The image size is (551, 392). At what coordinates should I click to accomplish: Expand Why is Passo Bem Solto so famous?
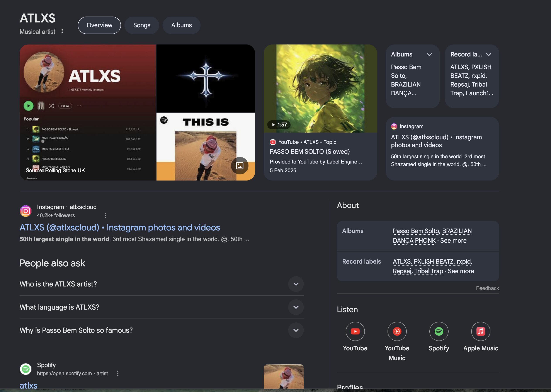[162, 330]
